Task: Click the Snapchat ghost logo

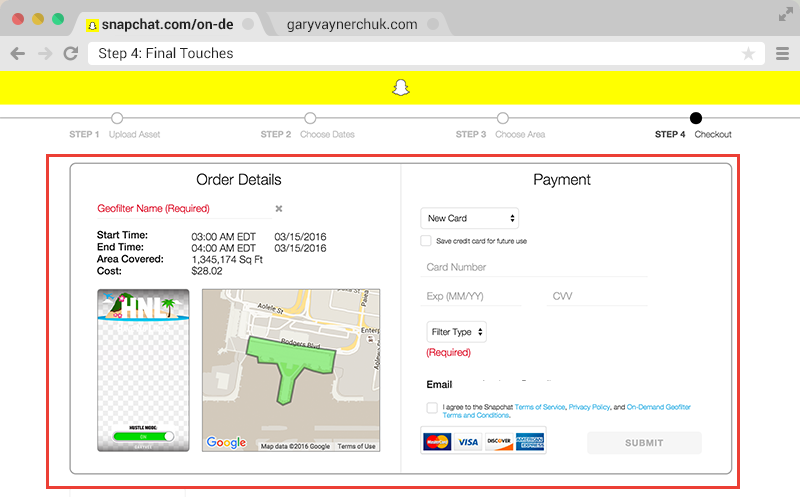Action: 401,87
